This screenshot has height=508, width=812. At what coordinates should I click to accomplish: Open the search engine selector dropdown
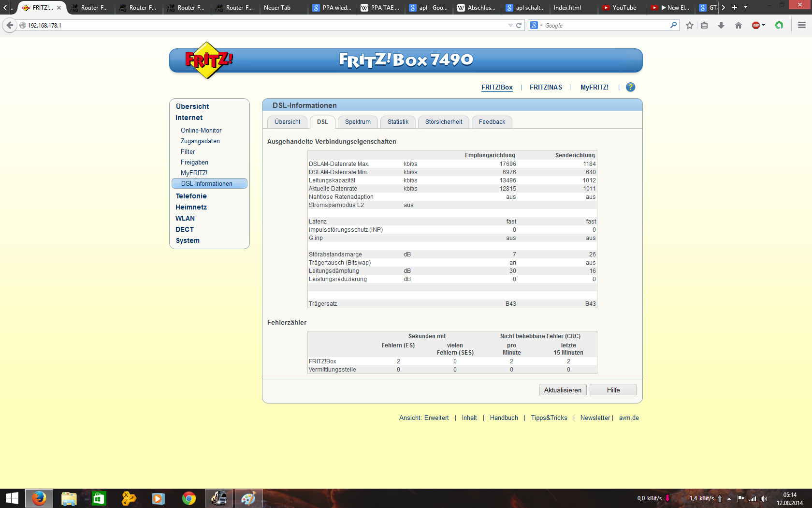tap(536, 25)
